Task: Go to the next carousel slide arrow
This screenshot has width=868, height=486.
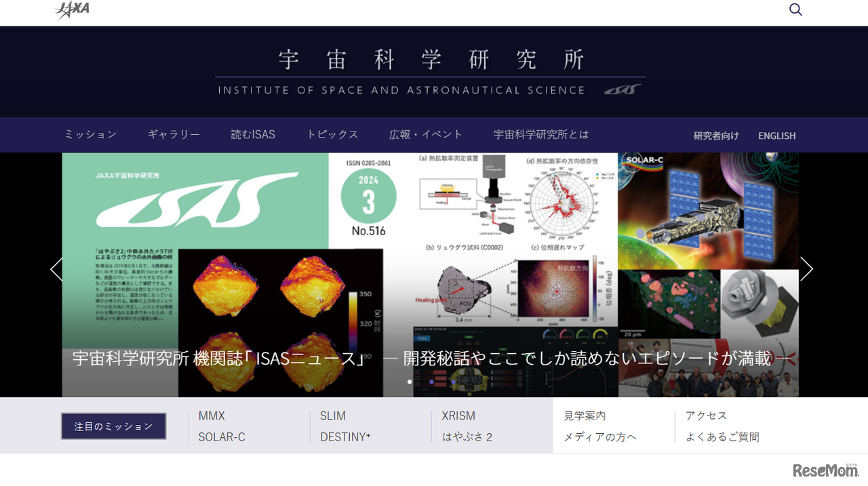Action: point(806,269)
